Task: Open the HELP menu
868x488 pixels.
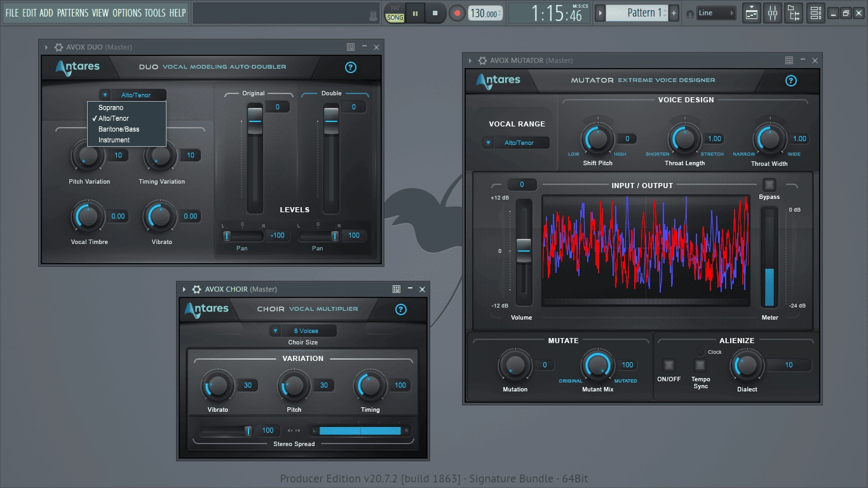Action: click(x=177, y=13)
